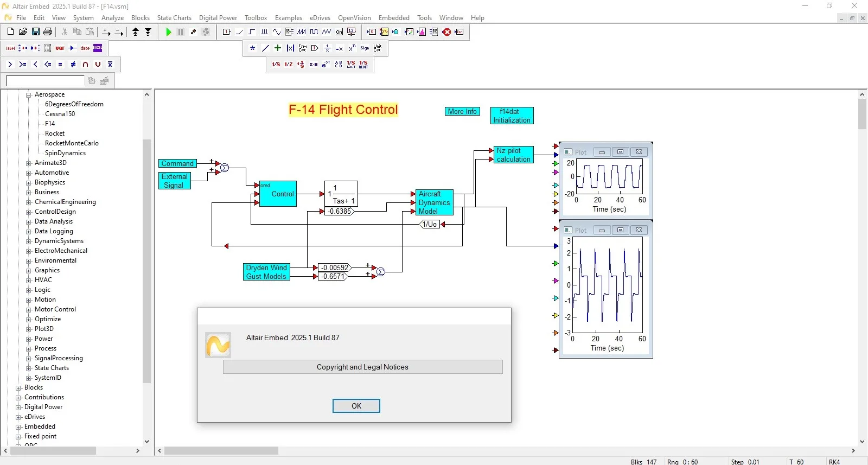Image resolution: width=868 pixels, height=465 pixels.
Task: Expand the SignalProcessing tree node
Action: (29, 359)
